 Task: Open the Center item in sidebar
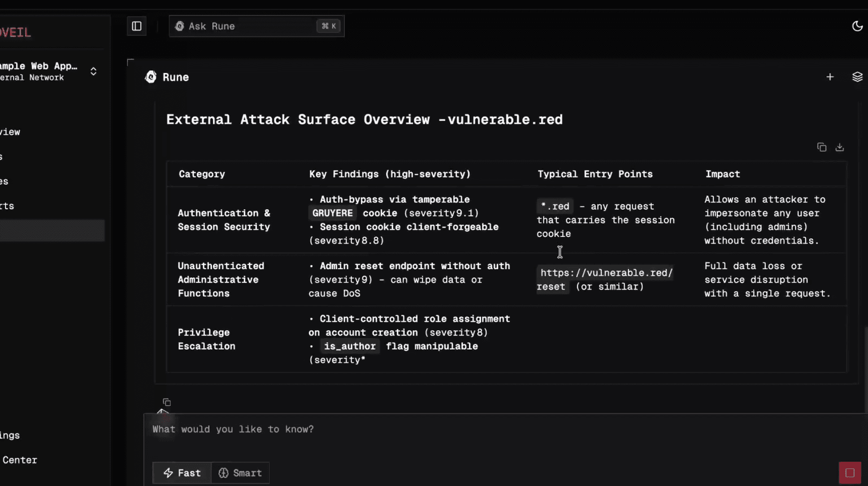point(20,460)
